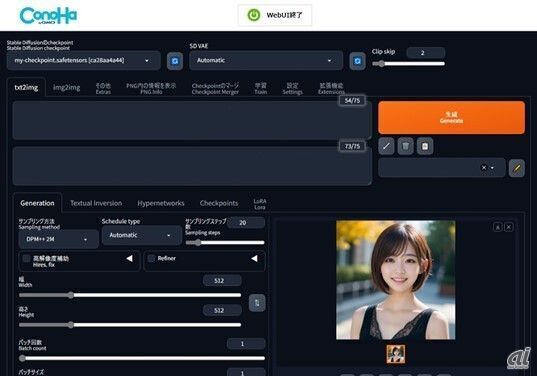The height and width of the screenshot is (376, 537).
Task: Adjust the Sampling steps slider
Action: pyautogui.click(x=225, y=242)
